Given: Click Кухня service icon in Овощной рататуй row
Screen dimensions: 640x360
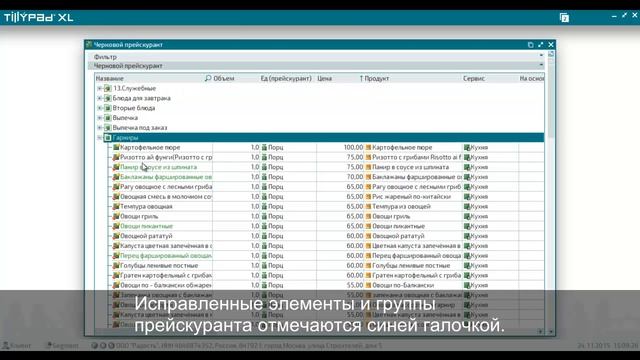Looking at the screenshot, I should point(467,236).
